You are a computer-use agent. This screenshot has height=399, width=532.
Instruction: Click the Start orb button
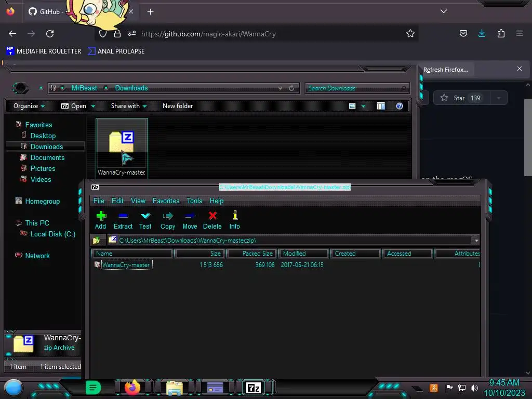pos(14,388)
